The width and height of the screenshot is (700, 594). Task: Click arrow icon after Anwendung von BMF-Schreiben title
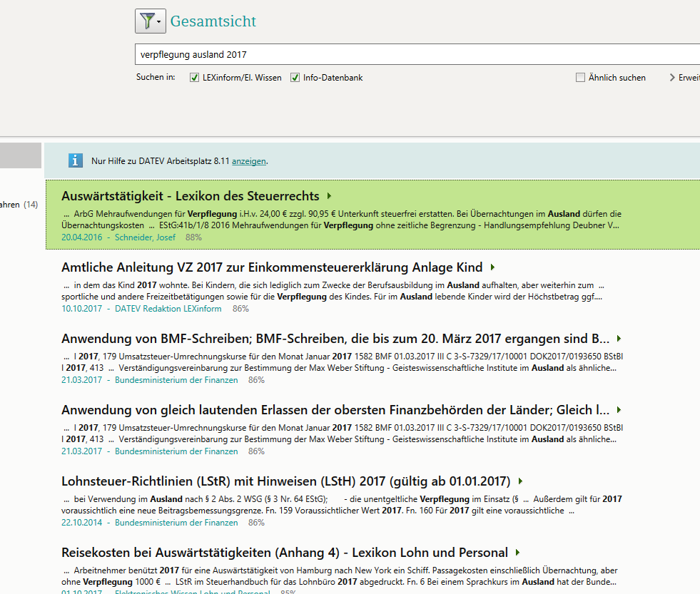click(619, 339)
